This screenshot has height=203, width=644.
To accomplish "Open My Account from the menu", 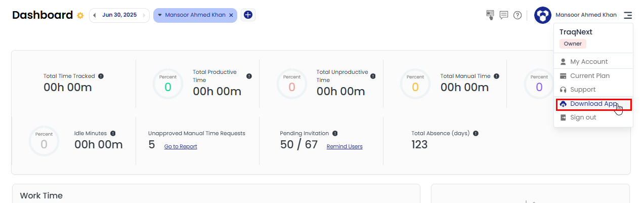I will pyautogui.click(x=589, y=62).
